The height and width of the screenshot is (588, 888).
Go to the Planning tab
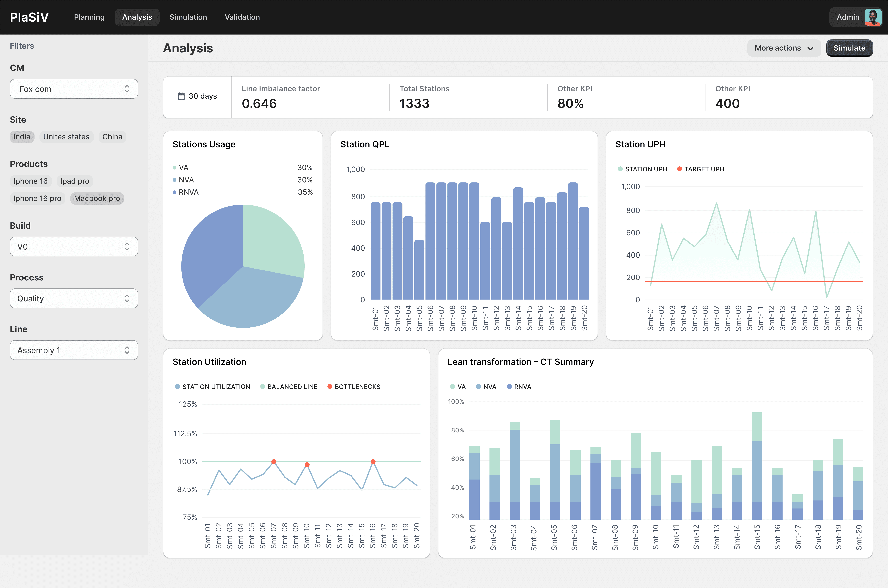tap(89, 17)
